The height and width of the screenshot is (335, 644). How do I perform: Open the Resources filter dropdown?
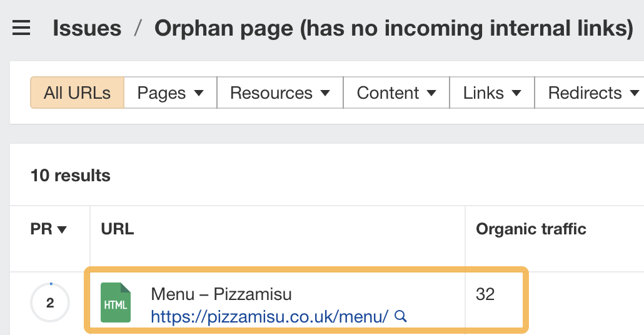click(279, 93)
